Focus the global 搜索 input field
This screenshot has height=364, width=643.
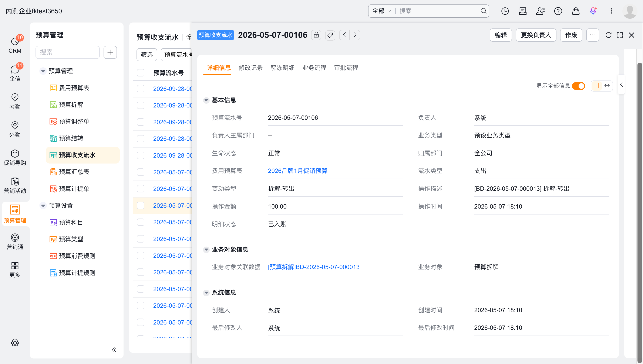point(438,11)
